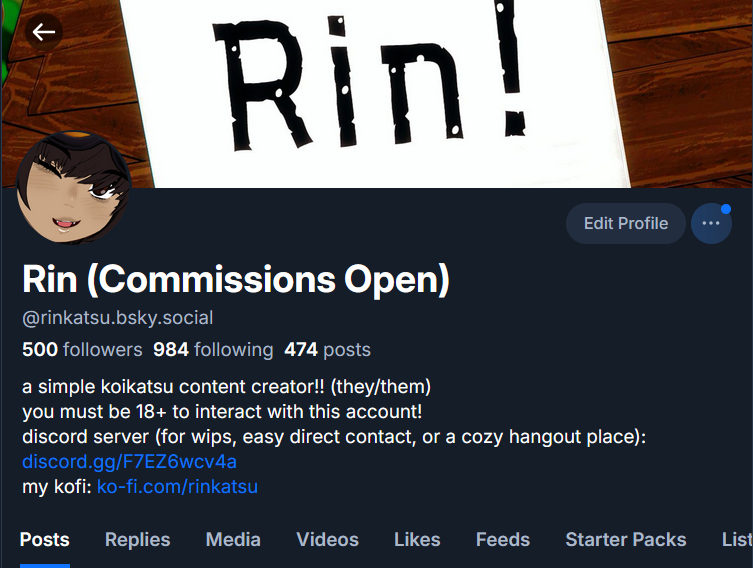Select the Posts tab
The height and width of the screenshot is (568, 753).
click(45, 540)
